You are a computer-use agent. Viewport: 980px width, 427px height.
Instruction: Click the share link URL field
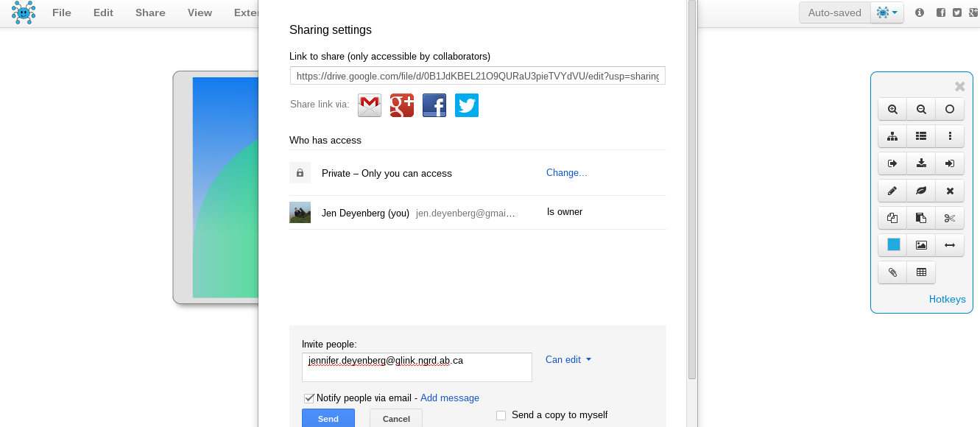[x=478, y=76]
